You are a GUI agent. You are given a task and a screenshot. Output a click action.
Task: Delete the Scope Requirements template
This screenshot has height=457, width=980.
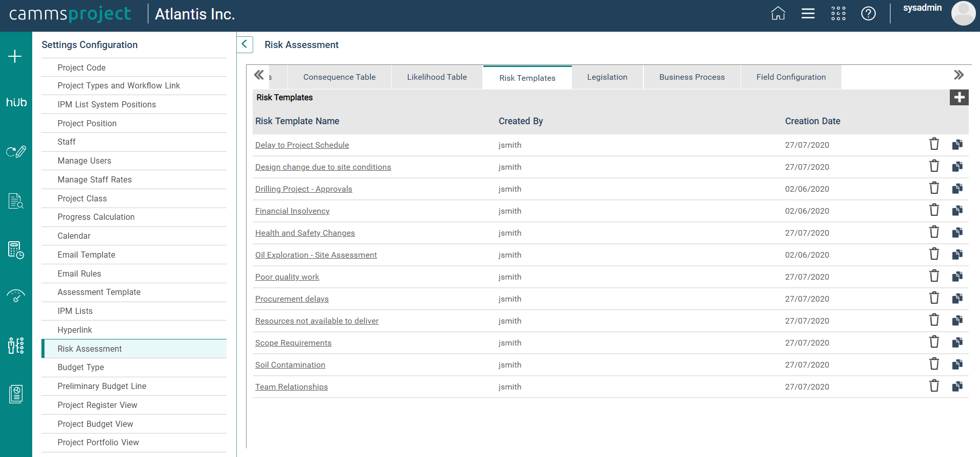[x=934, y=342]
